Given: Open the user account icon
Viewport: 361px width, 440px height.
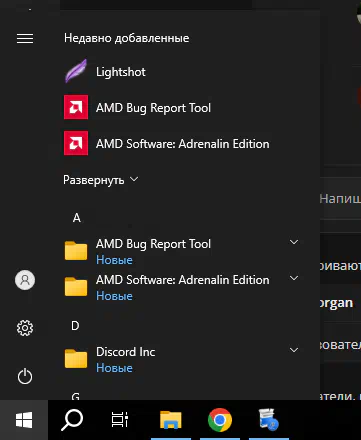Looking at the screenshot, I should pos(25,280).
